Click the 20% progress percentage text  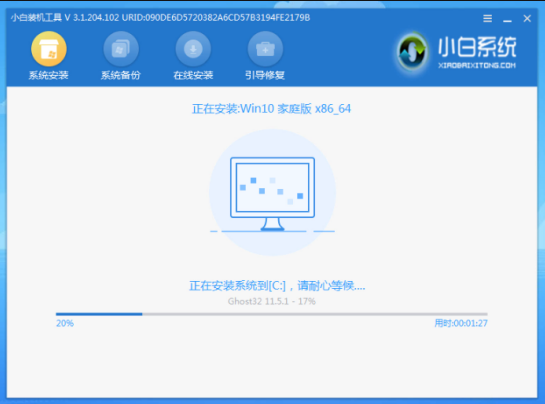click(65, 323)
